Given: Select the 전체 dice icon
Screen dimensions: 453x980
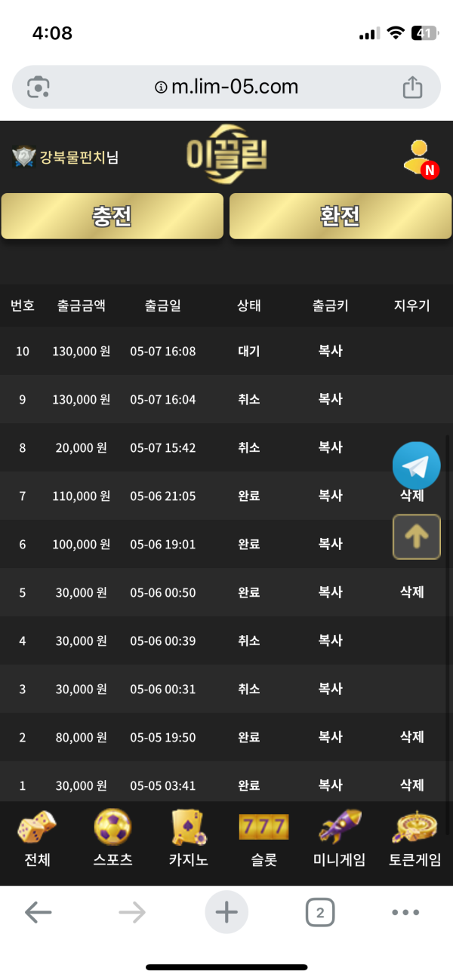Looking at the screenshot, I should [36, 827].
